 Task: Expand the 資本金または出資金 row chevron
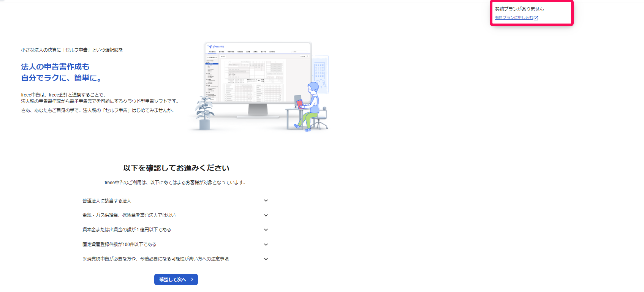click(266, 230)
